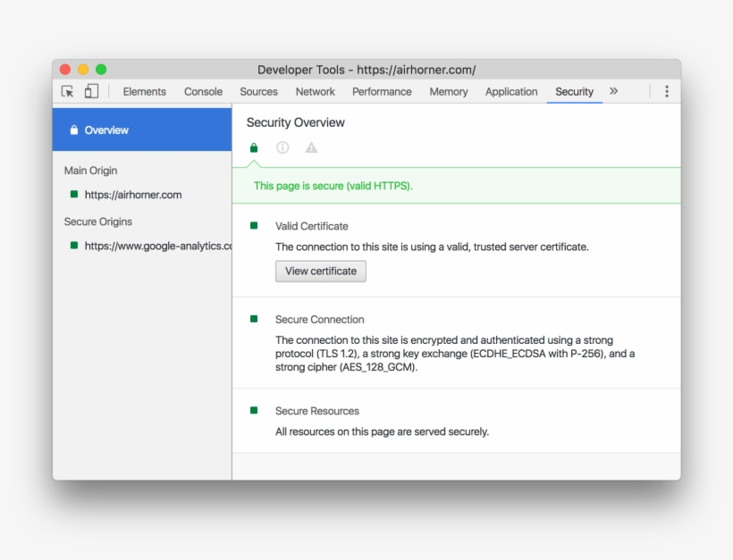This screenshot has height=560, width=733.
Task: Switch to the Network tab
Action: [x=315, y=92]
